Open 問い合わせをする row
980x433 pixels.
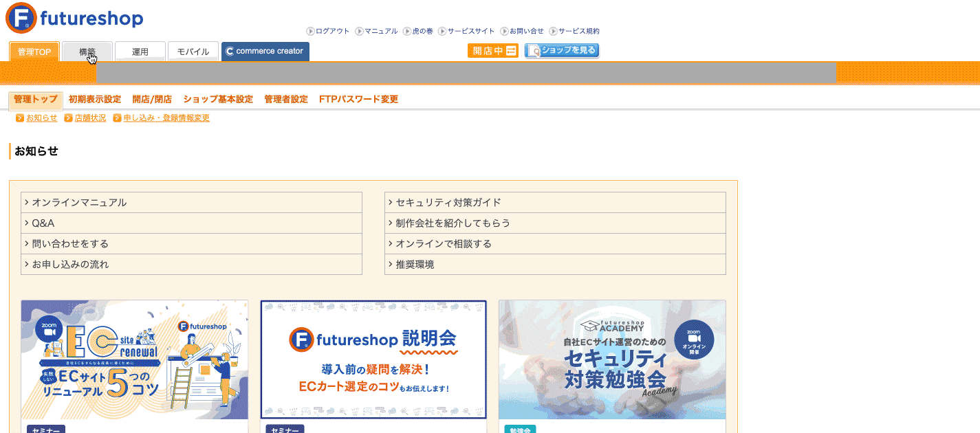point(192,244)
